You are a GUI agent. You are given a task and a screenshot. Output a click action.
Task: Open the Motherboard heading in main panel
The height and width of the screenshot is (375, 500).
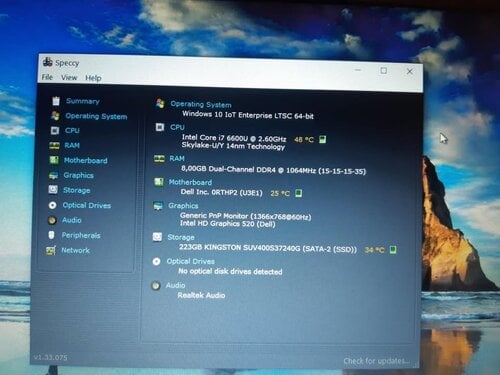click(190, 182)
